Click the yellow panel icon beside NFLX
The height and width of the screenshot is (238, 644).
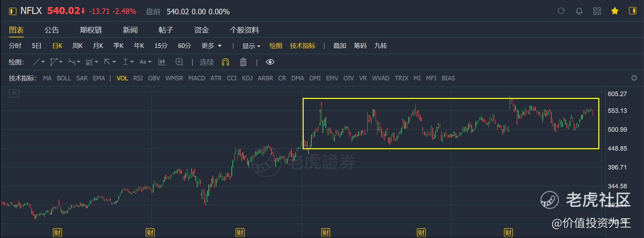13,12
